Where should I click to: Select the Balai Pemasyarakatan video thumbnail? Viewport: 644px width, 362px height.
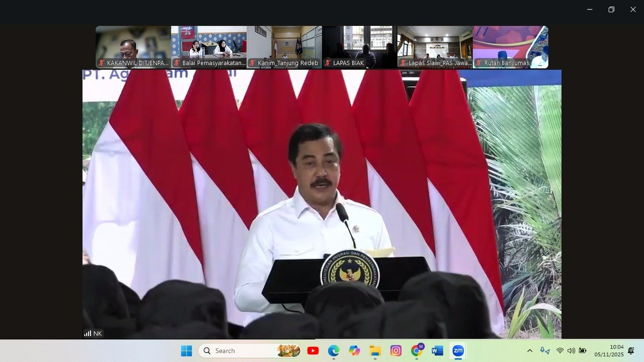point(208,47)
